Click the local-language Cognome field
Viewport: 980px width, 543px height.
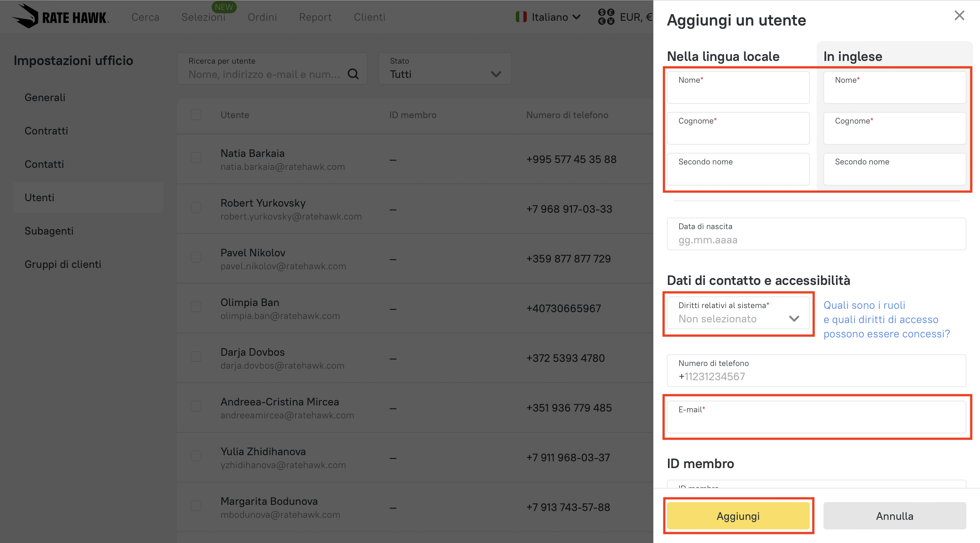(x=738, y=129)
